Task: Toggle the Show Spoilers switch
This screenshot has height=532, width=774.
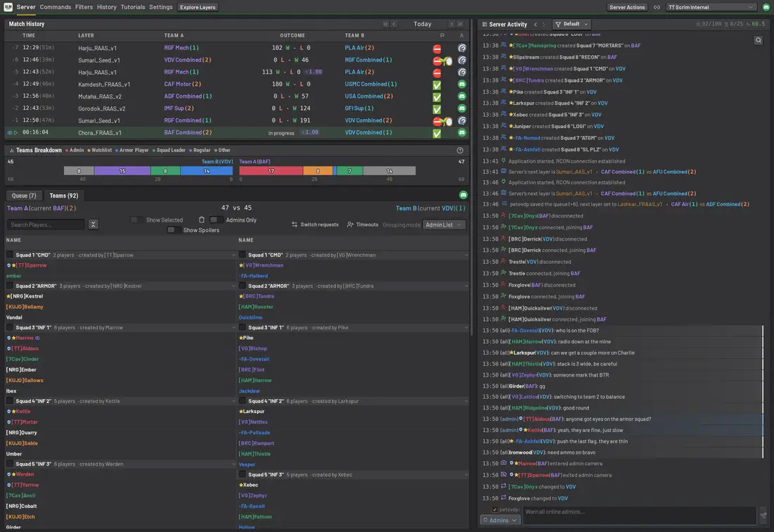Action: [x=174, y=230]
